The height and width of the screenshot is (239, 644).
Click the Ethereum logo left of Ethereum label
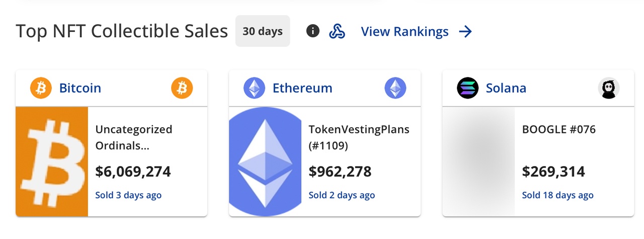255,89
